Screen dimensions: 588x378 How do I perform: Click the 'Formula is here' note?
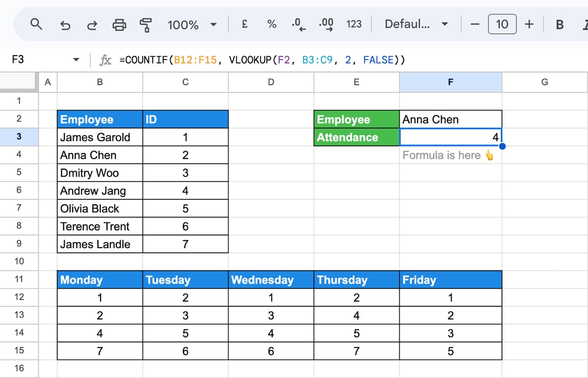(448, 155)
